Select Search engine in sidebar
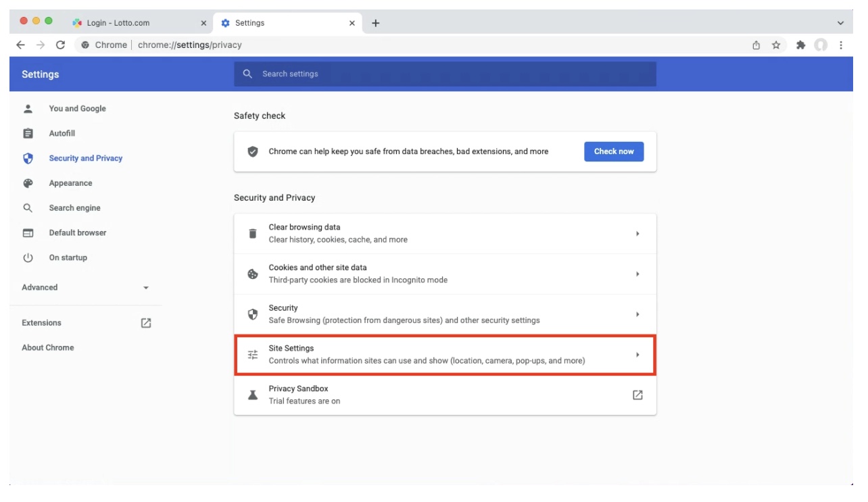Image resolution: width=868 pixels, height=502 pixels. (74, 208)
